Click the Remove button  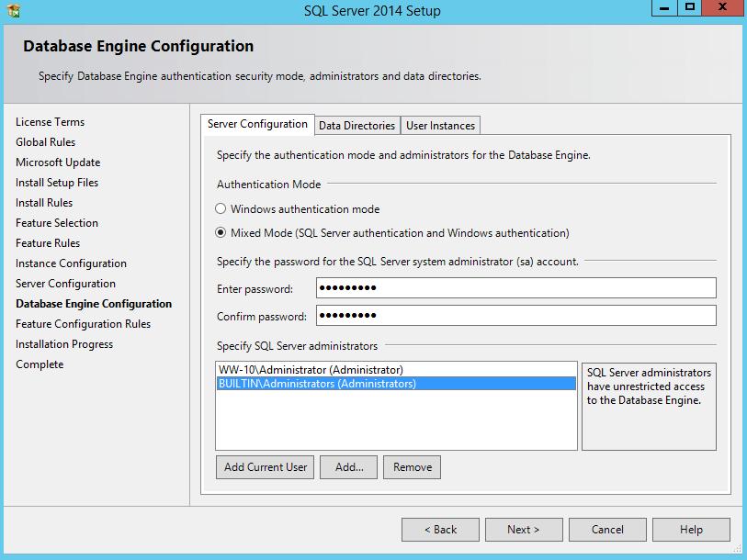(x=412, y=467)
